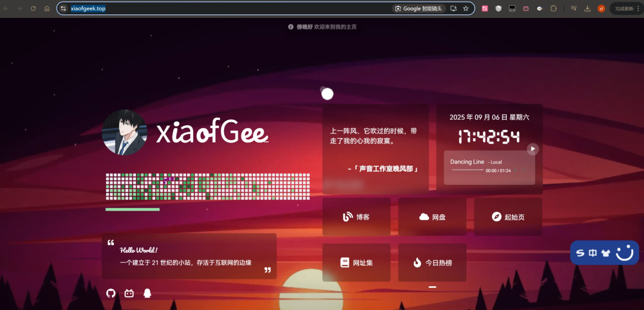Screen dimensions: 644x310
Task: Open the browser home icon
Action: click(x=47, y=8)
